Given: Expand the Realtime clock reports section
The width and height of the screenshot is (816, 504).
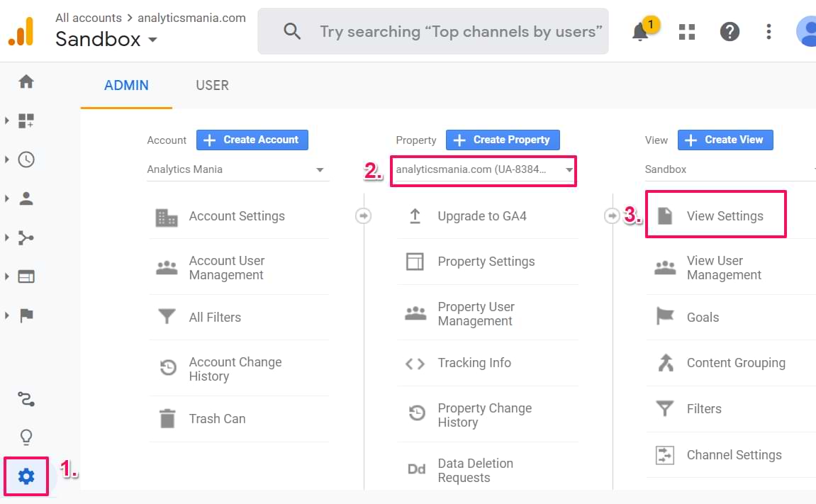Looking at the screenshot, I should 26,159.
